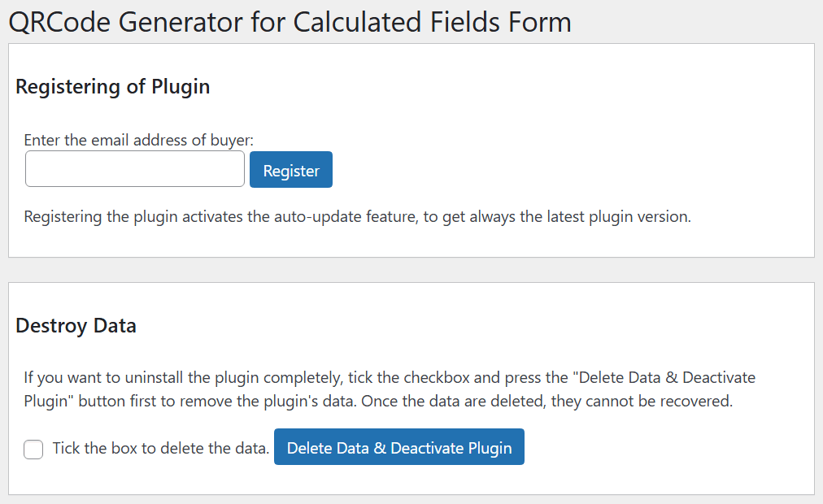Click the auto-update feature description paragraph

point(357,217)
